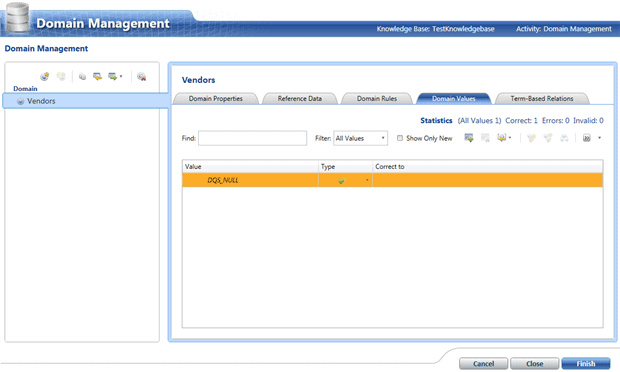Click the Delete Domain icon
620x372 pixels.
coord(142,76)
